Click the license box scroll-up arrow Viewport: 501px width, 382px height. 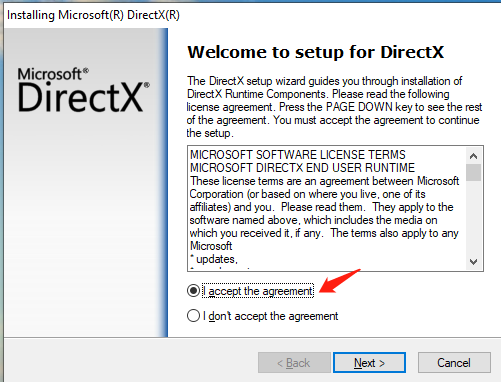pyautogui.click(x=473, y=156)
